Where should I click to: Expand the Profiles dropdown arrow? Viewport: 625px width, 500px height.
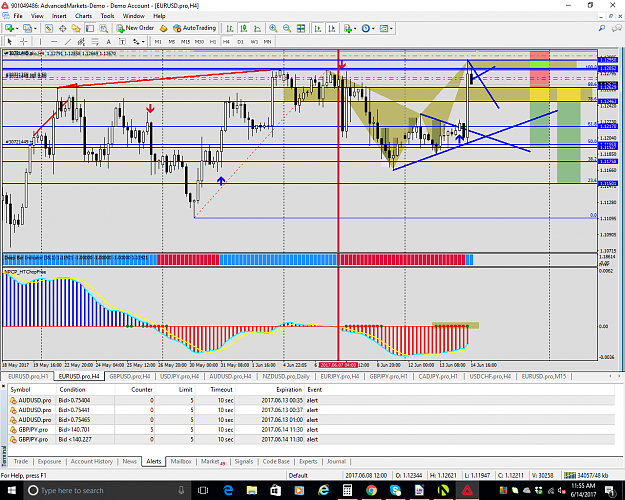[35, 29]
